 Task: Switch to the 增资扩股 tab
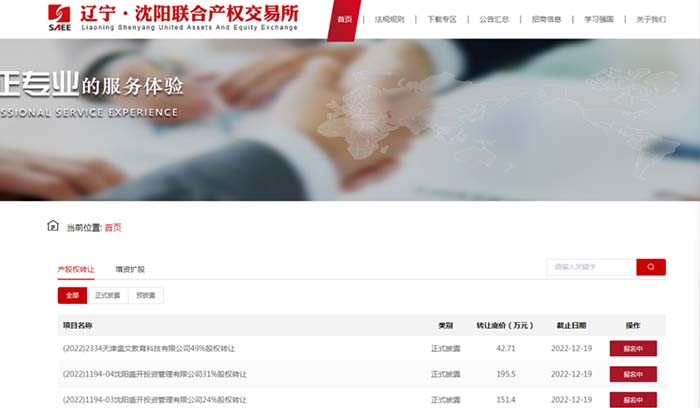point(130,269)
